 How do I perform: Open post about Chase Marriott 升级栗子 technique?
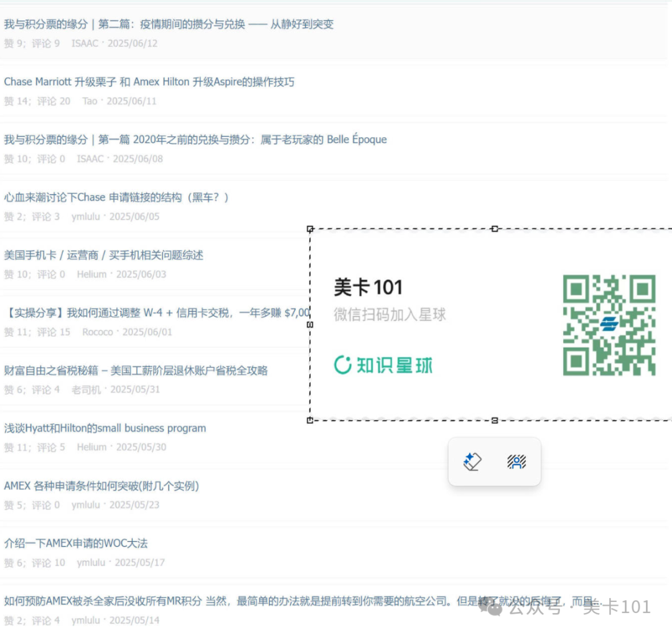[149, 81]
